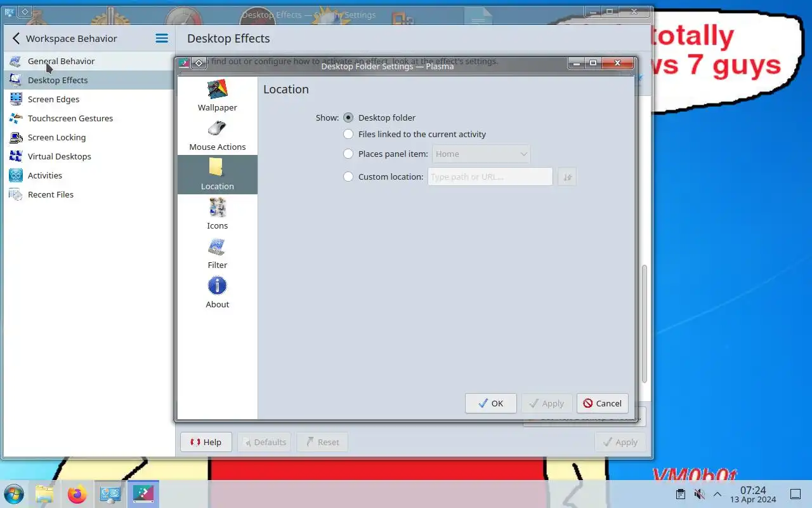Click Help in System Settings
The width and height of the screenshot is (812, 508).
point(206,442)
